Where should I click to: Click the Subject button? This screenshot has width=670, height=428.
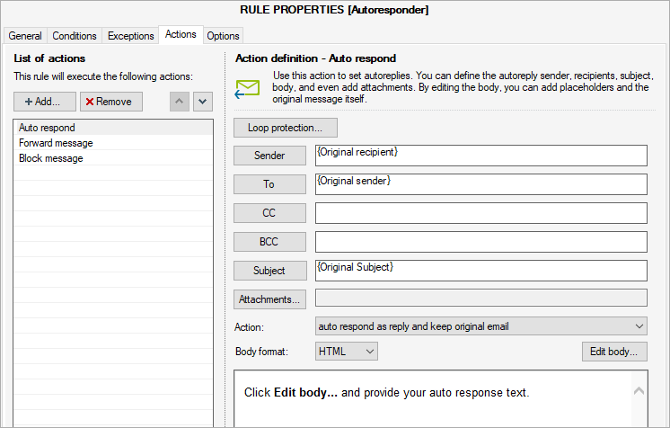[270, 270]
